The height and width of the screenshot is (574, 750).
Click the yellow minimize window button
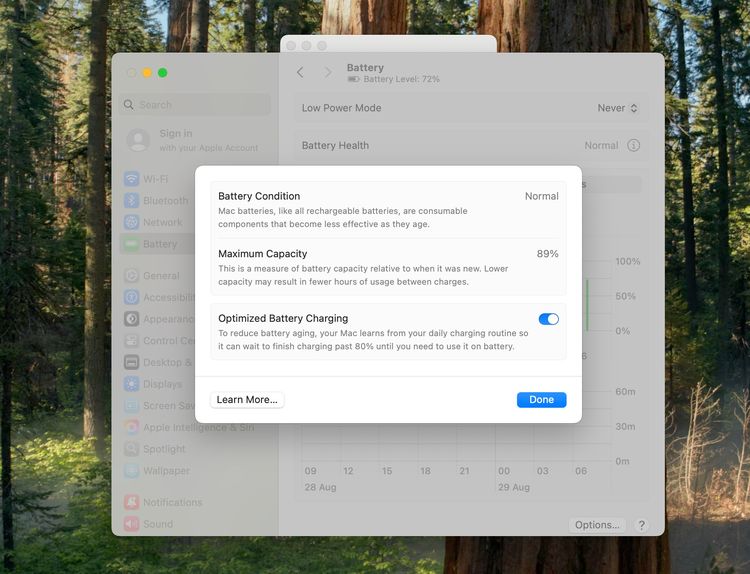147,73
